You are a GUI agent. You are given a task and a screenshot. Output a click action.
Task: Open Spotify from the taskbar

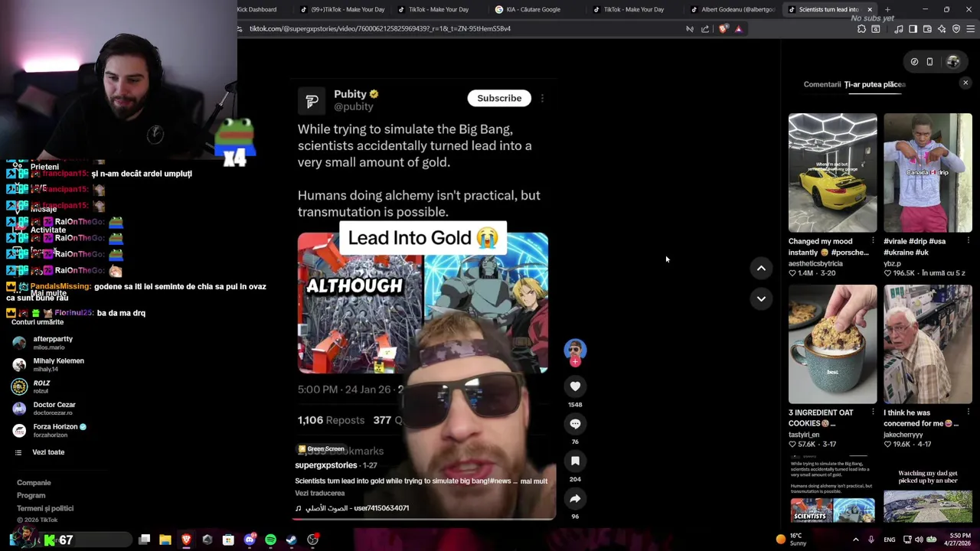tap(270, 540)
